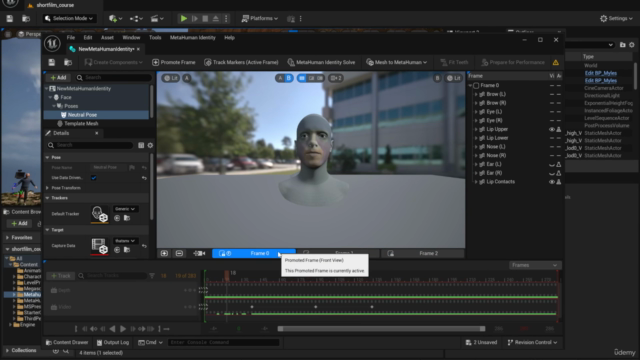Browse to asset in Content Browser icon
This screenshot has height=360, width=640.
(x=68, y=62)
